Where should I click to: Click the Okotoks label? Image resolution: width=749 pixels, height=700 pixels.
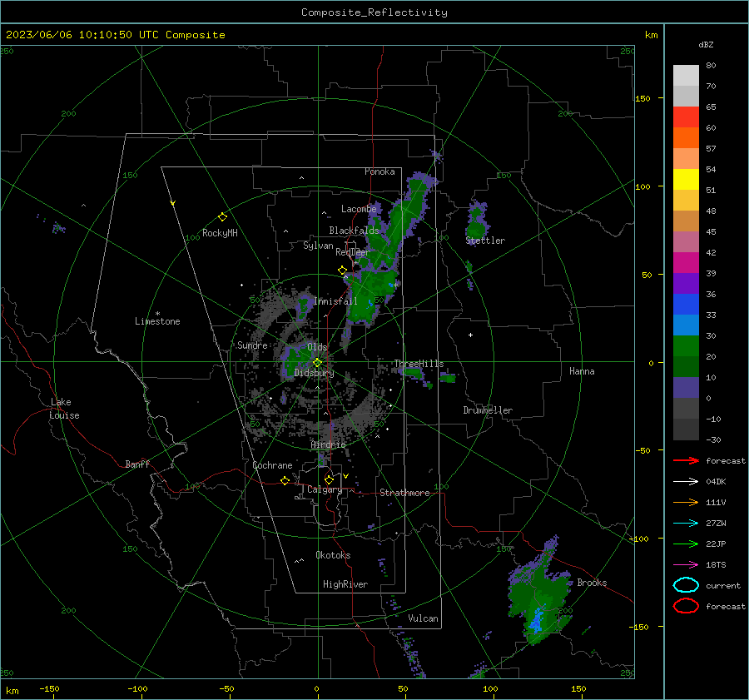[333, 555]
